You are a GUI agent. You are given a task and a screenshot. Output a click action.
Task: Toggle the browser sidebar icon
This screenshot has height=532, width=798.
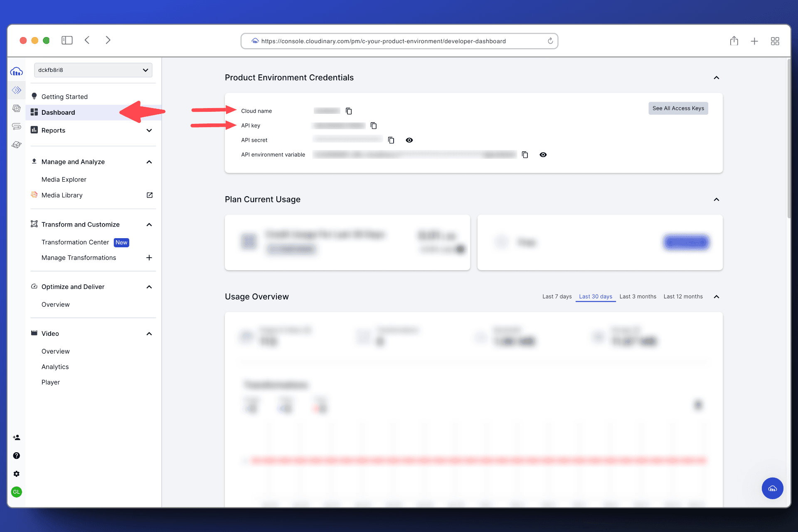(x=67, y=40)
